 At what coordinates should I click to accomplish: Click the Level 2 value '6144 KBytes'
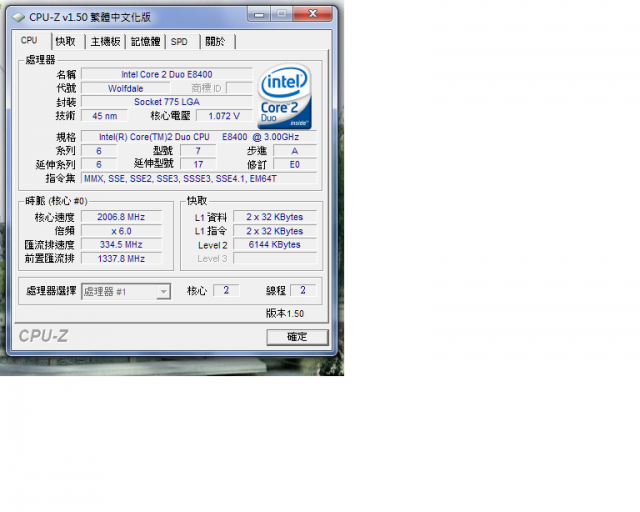pyautogui.click(x=275, y=244)
